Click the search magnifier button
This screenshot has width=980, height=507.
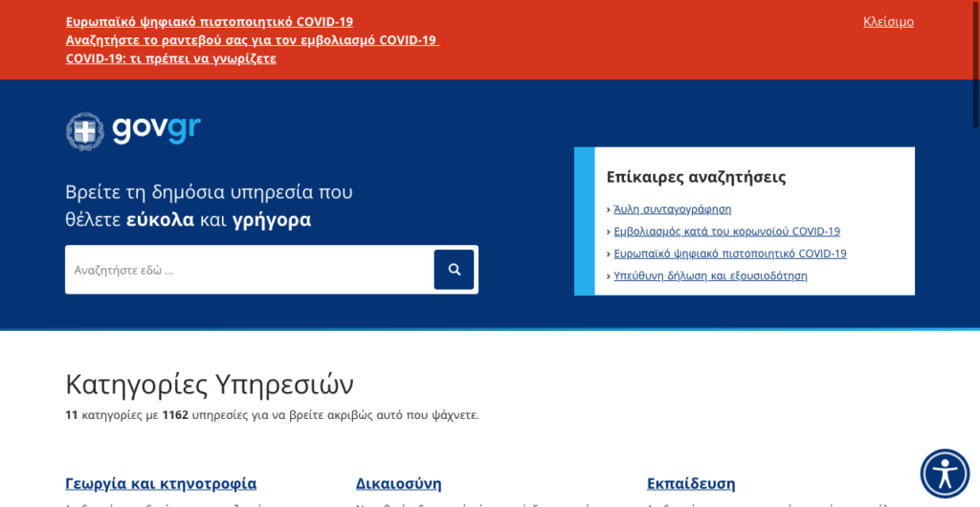[454, 270]
